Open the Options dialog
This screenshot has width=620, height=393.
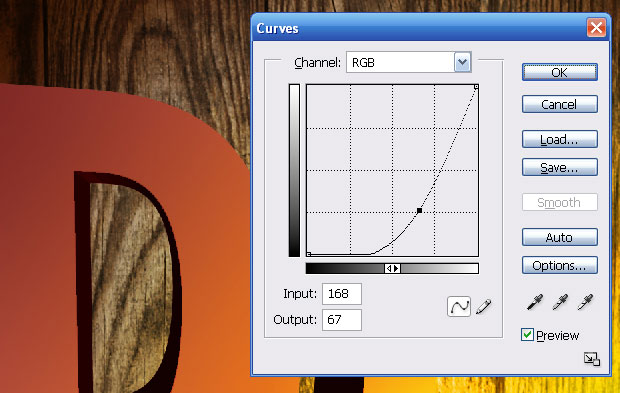pyautogui.click(x=560, y=265)
